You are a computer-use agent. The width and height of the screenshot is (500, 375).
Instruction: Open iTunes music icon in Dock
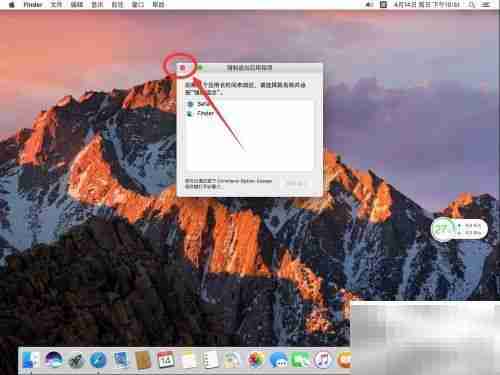click(323, 360)
